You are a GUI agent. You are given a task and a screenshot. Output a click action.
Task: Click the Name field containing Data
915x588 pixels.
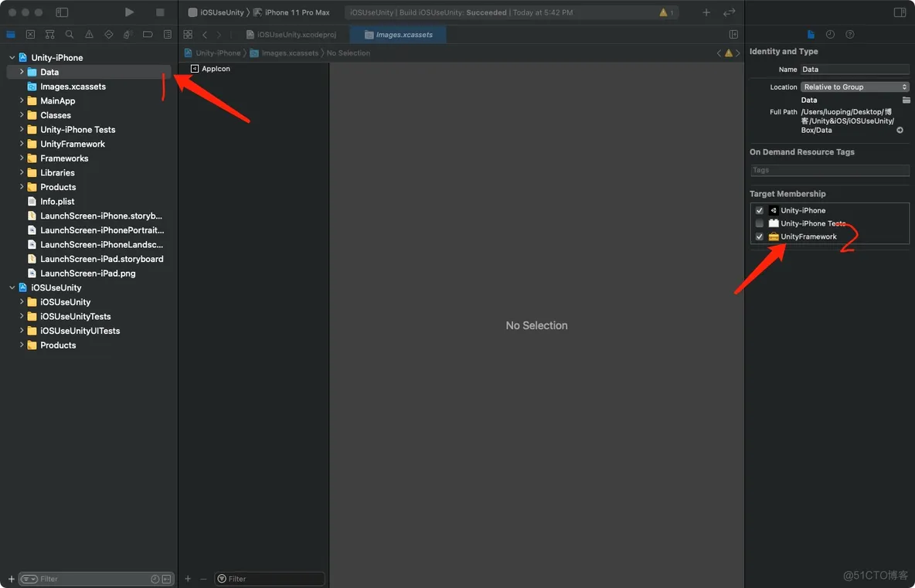(x=855, y=70)
